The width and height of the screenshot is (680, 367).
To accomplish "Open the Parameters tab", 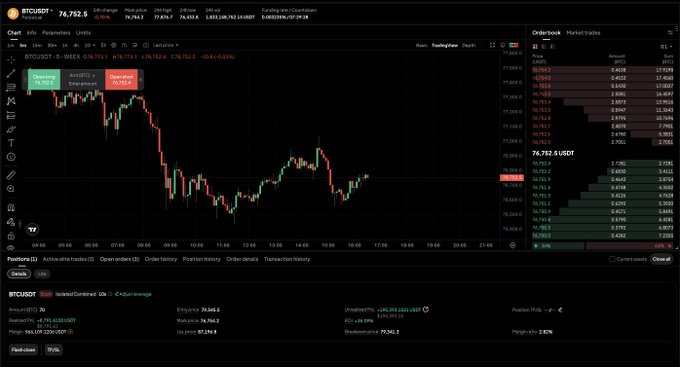I will pyautogui.click(x=56, y=33).
